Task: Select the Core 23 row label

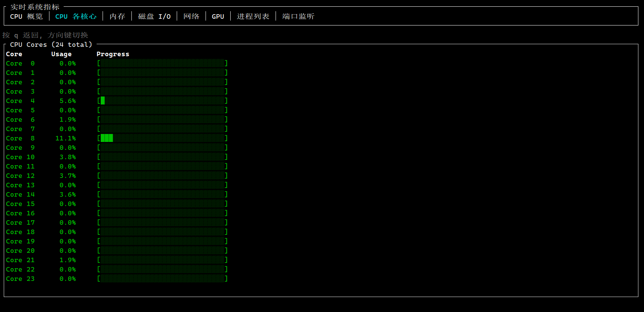Action: coord(20,279)
